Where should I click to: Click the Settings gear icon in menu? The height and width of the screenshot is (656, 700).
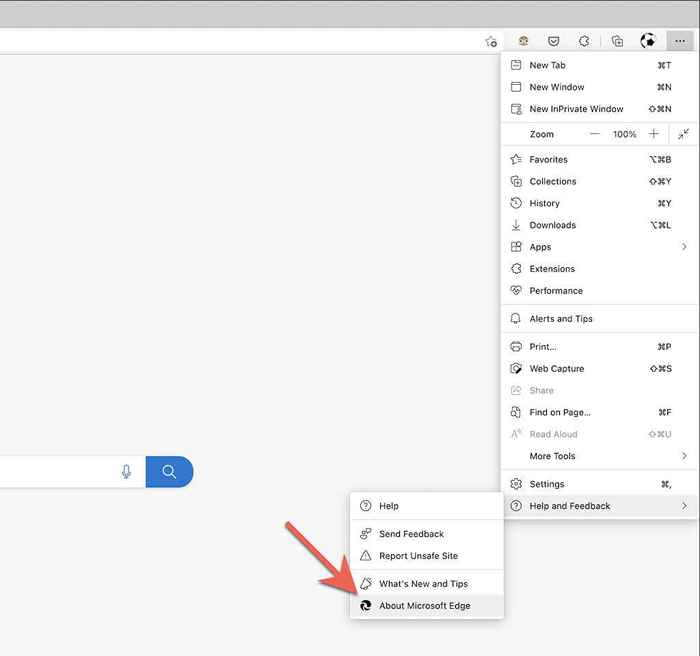(516, 484)
